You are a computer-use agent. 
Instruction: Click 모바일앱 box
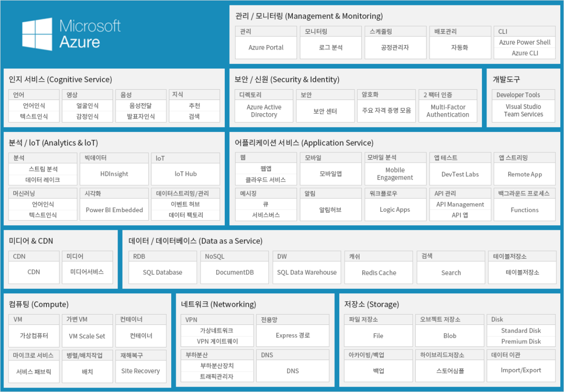click(x=330, y=174)
